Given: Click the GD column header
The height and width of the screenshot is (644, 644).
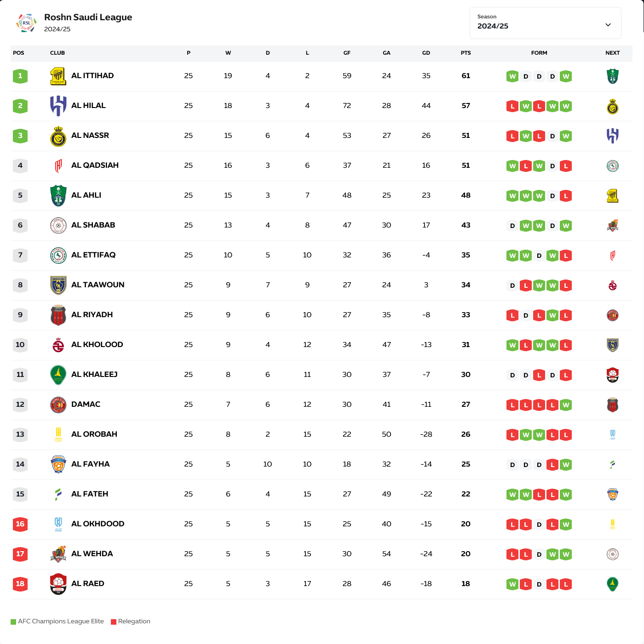Looking at the screenshot, I should pyautogui.click(x=426, y=53).
